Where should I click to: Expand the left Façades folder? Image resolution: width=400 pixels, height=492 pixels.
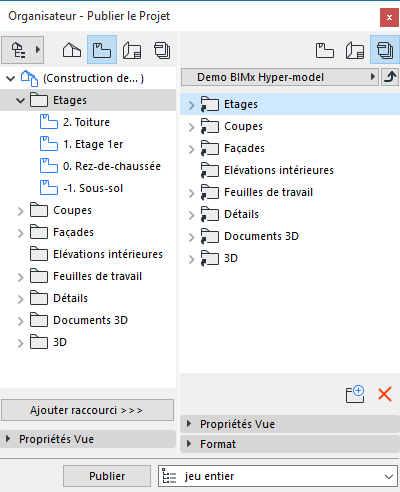[21, 233]
